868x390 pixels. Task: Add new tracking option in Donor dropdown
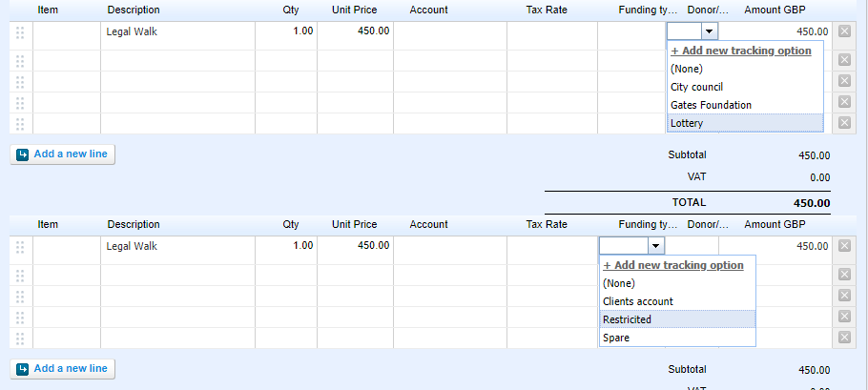[741, 51]
